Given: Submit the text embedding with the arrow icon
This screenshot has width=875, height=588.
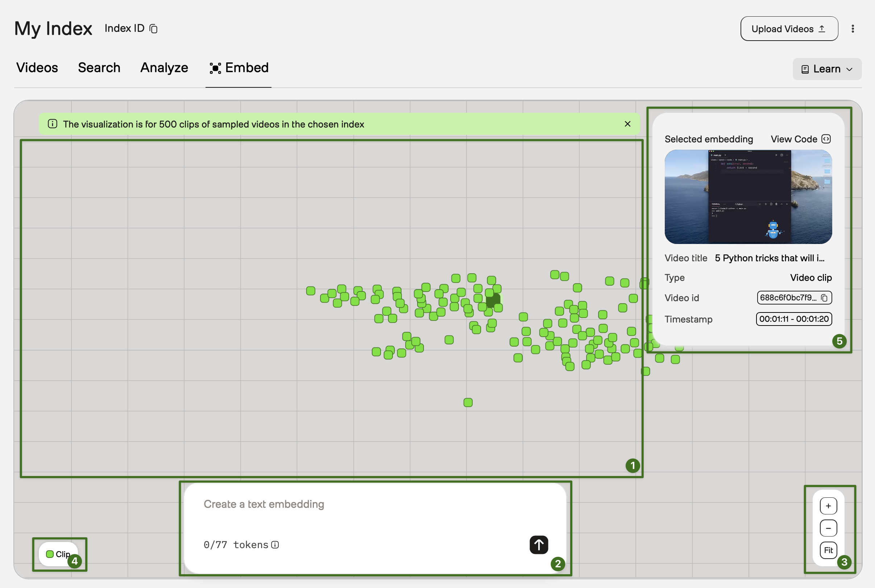Looking at the screenshot, I should click(x=538, y=545).
